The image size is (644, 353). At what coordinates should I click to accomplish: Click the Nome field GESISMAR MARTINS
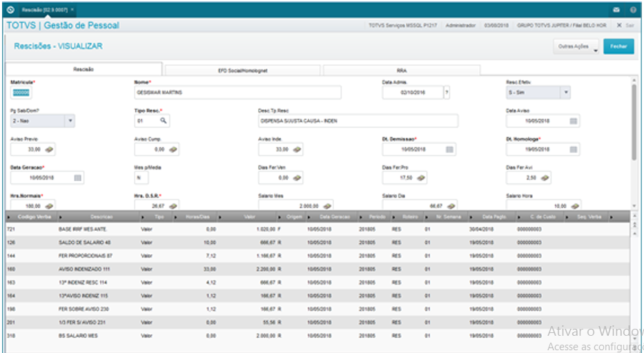click(x=238, y=93)
